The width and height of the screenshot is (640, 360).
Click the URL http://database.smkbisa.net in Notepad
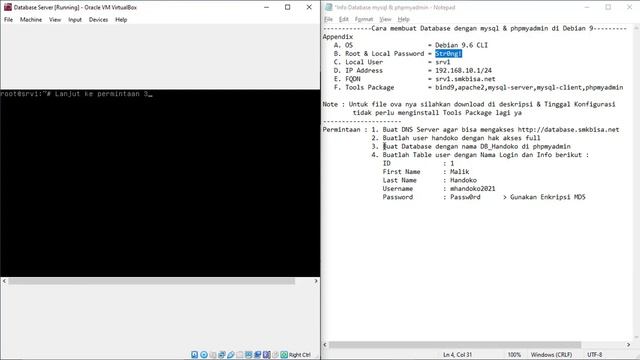pos(568,129)
